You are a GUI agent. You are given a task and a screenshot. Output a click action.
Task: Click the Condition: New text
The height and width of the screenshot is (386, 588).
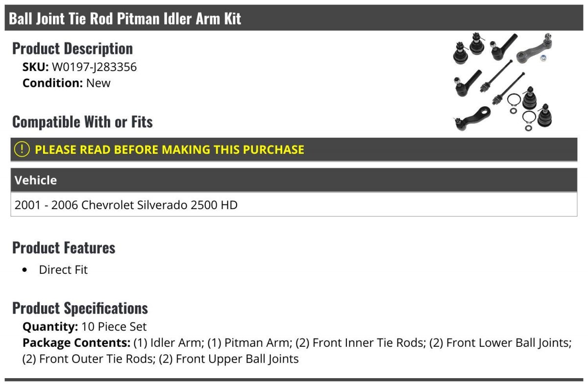tap(67, 83)
